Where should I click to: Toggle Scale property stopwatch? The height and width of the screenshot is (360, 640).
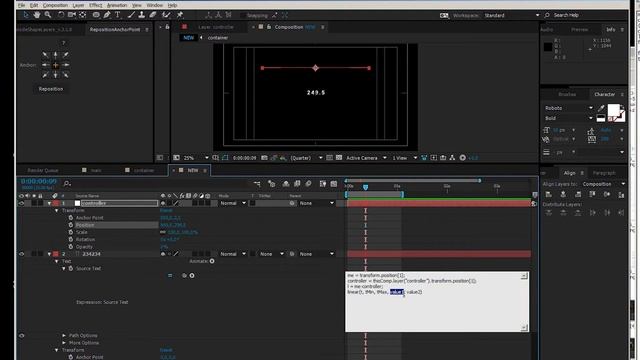71,232
